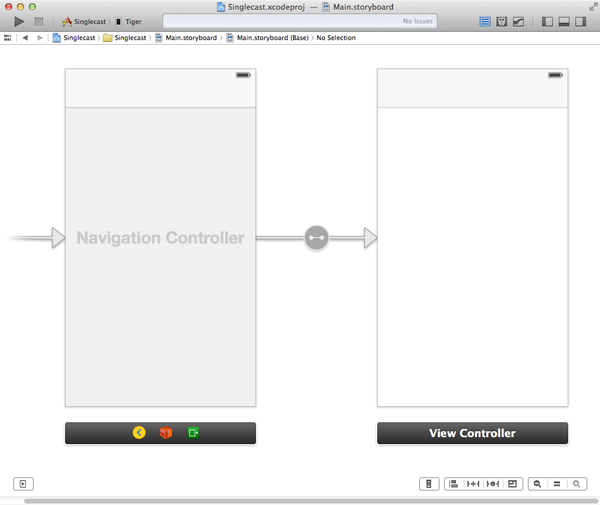Select Navigation Controller's initial entry arrow
Viewport: 600px width, 505px height.
(x=37, y=238)
